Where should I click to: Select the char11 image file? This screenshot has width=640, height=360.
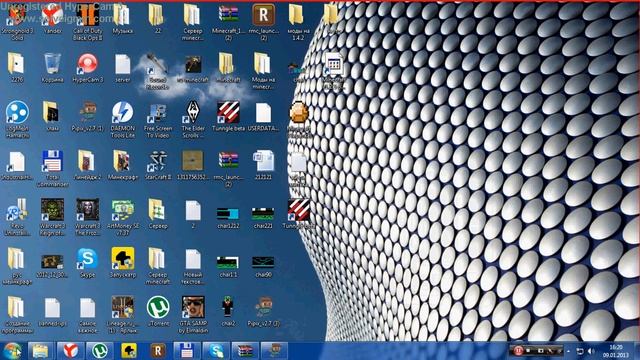click(x=228, y=267)
